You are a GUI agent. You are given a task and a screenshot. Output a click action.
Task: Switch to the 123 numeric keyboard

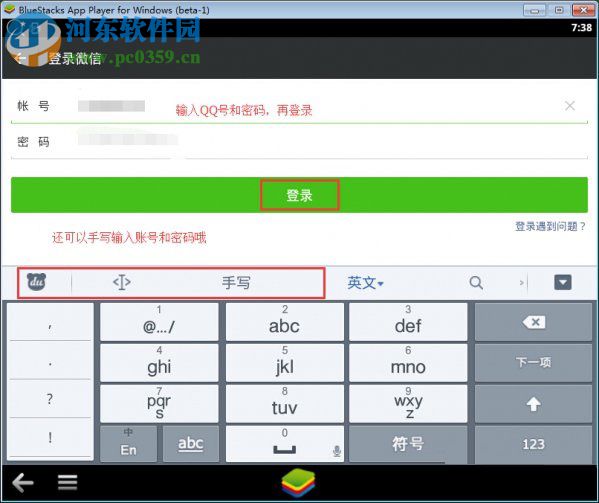(x=533, y=444)
